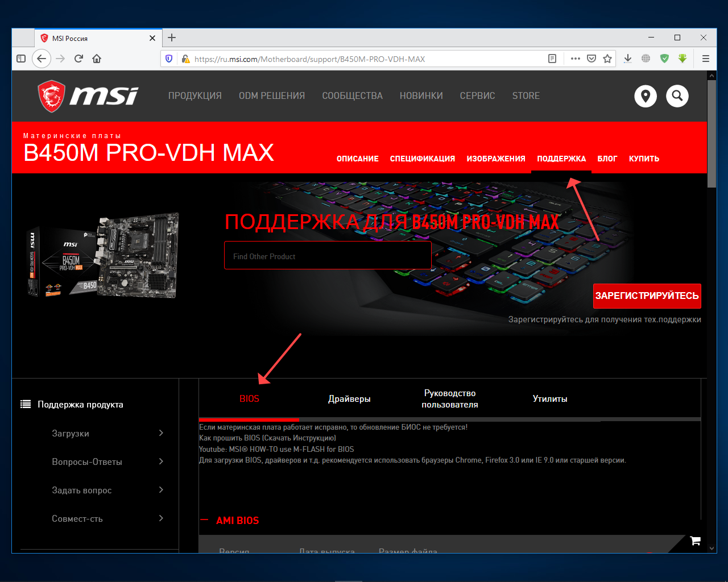This screenshot has width=728, height=582.
Task: Save page to Pocket icon
Action: 591,59
